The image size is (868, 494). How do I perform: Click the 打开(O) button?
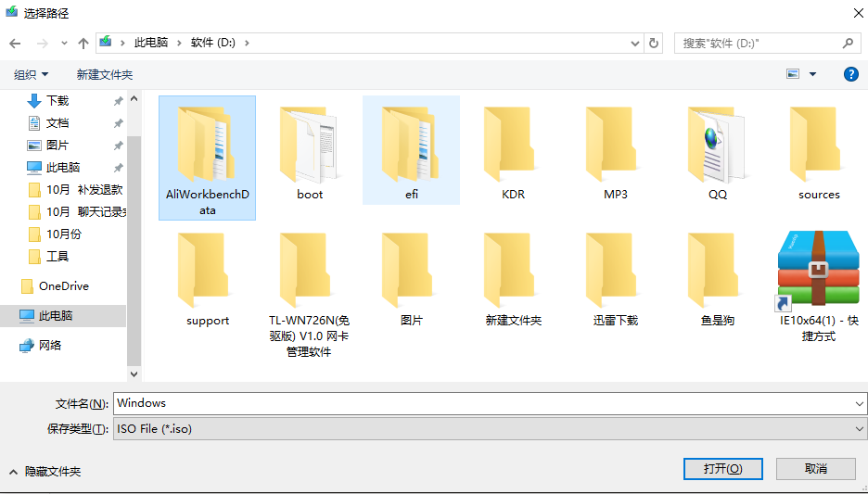(723, 469)
